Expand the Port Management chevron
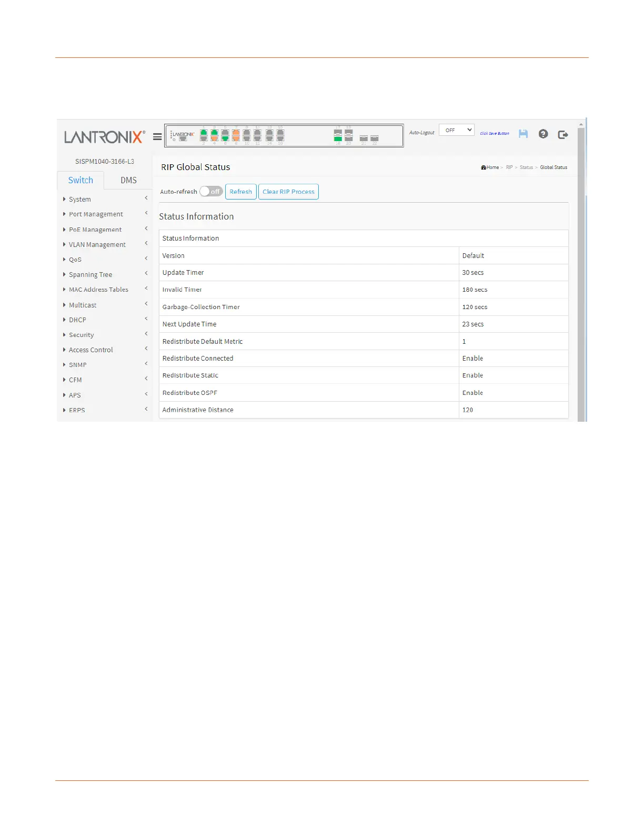The height and width of the screenshot is (834, 644). click(146, 213)
